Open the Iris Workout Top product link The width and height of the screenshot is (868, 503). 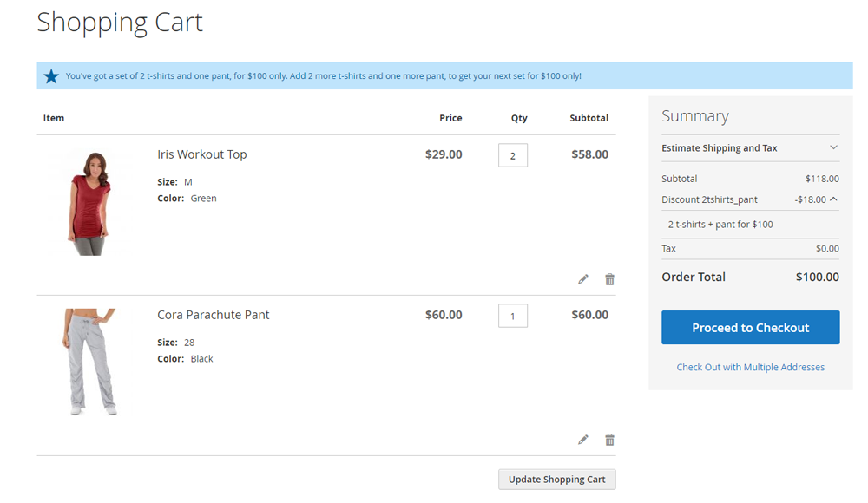coord(202,154)
